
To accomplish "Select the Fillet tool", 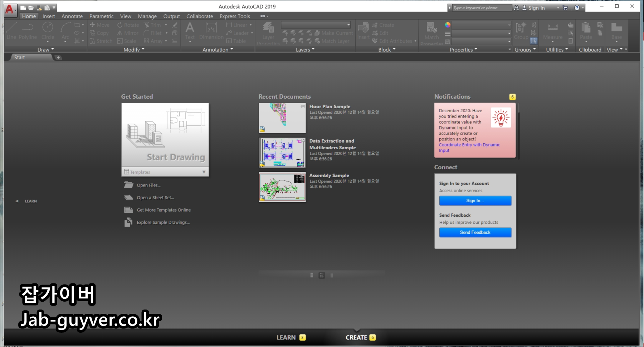I will coord(153,33).
